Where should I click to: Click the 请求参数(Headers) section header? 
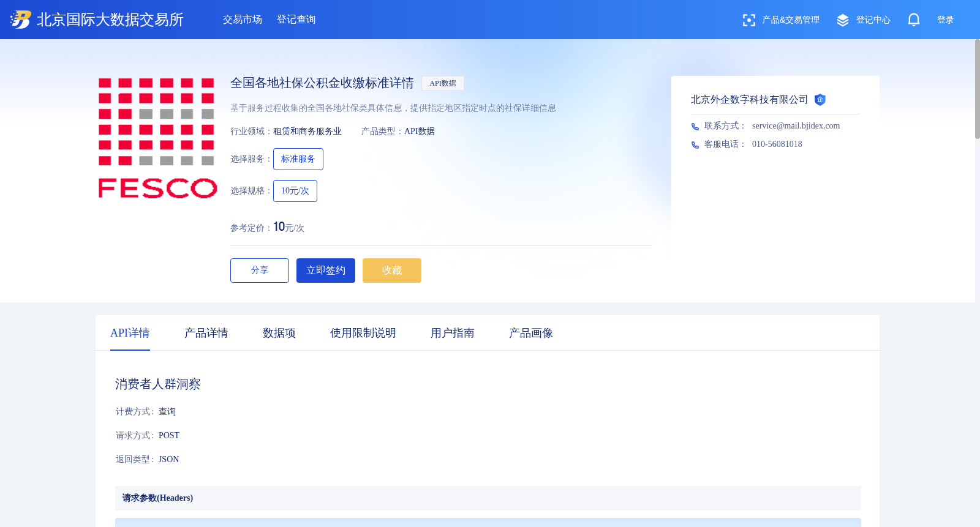[x=488, y=498]
